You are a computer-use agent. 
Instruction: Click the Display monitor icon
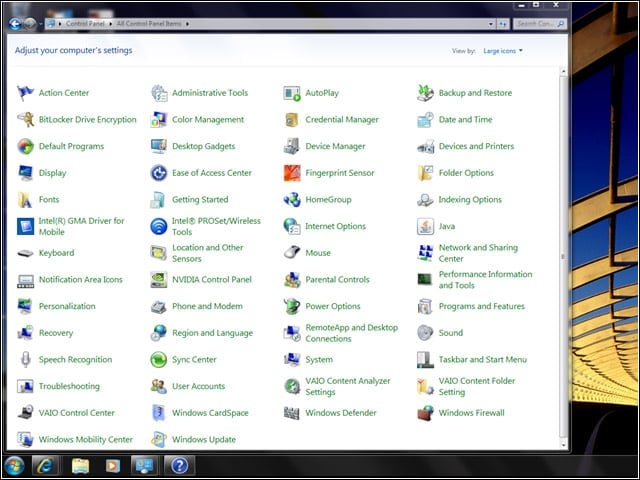click(x=25, y=173)
